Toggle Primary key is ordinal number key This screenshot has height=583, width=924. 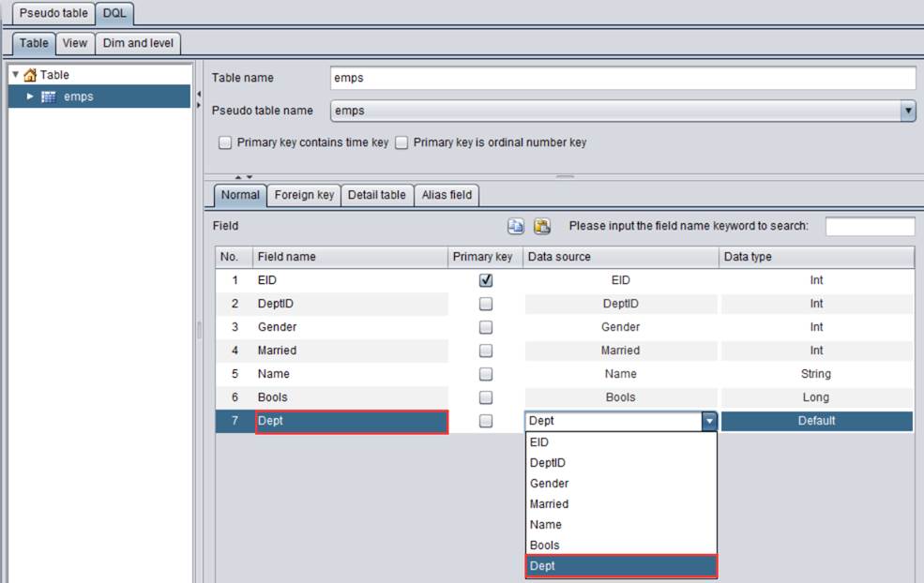(401, 143)
